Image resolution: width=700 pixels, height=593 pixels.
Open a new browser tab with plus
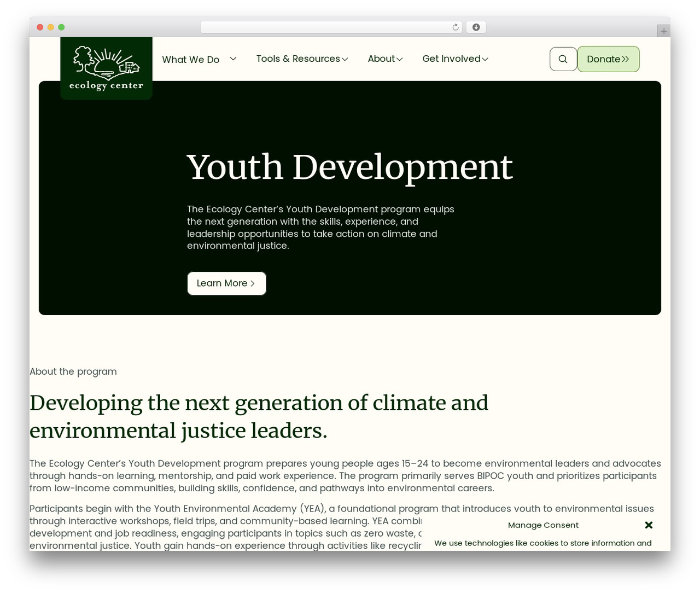pos(663,31)
